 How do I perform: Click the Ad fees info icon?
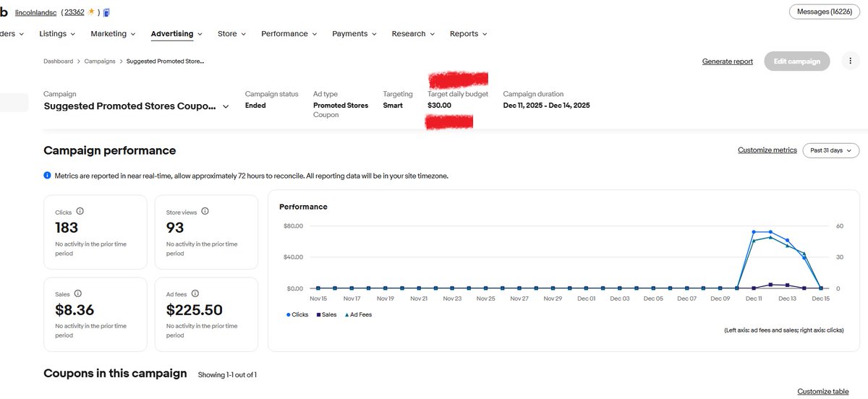click(x=195, y=293)
